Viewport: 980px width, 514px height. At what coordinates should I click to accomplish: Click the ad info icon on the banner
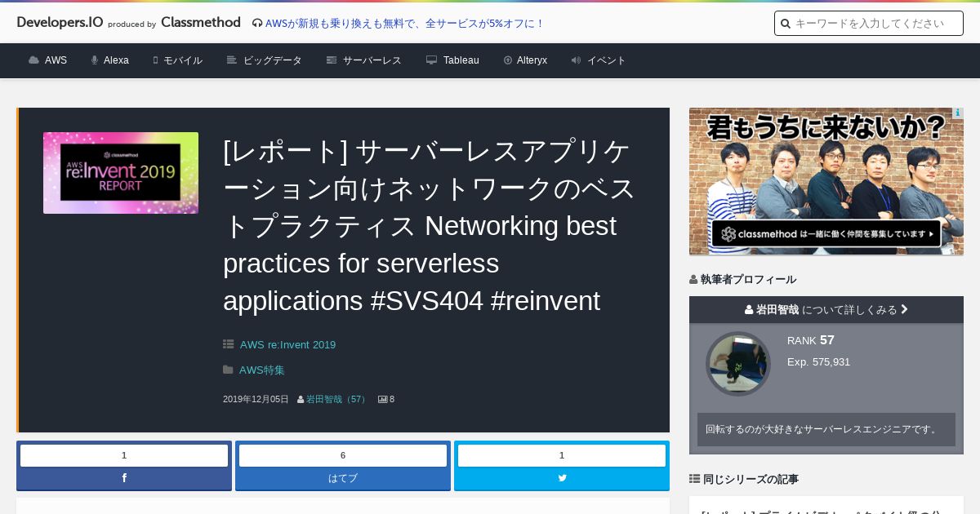[x=958, y=113]
